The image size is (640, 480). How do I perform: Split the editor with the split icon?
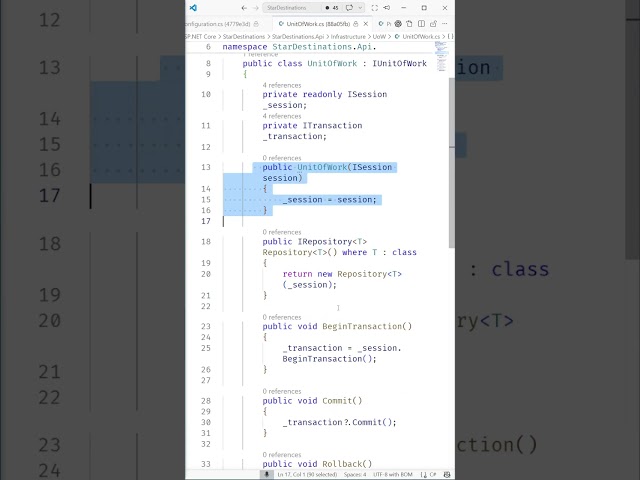[x=422, y=24]
